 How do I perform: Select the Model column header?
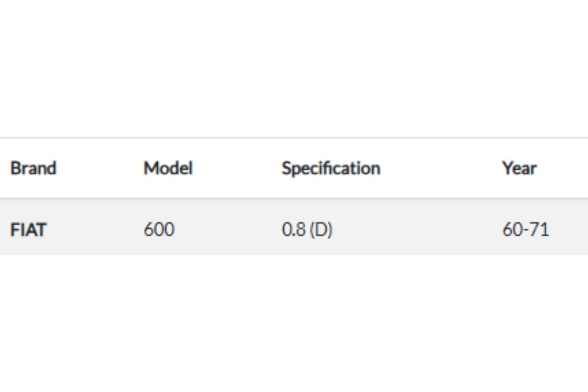click(x=168, y=168)
